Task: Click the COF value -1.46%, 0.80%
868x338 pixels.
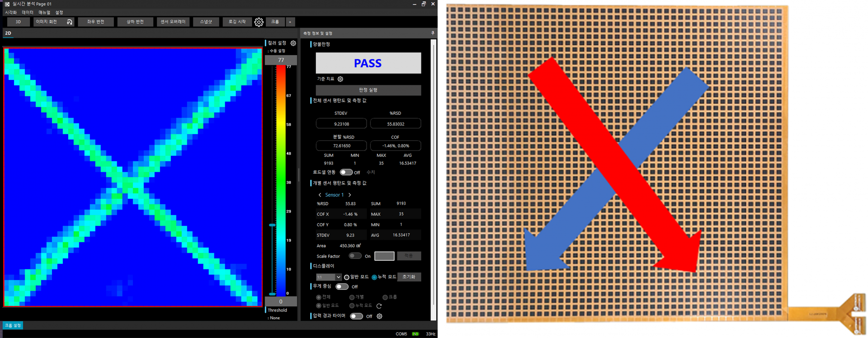Action: pyautogui.click(x=396, y=146)
